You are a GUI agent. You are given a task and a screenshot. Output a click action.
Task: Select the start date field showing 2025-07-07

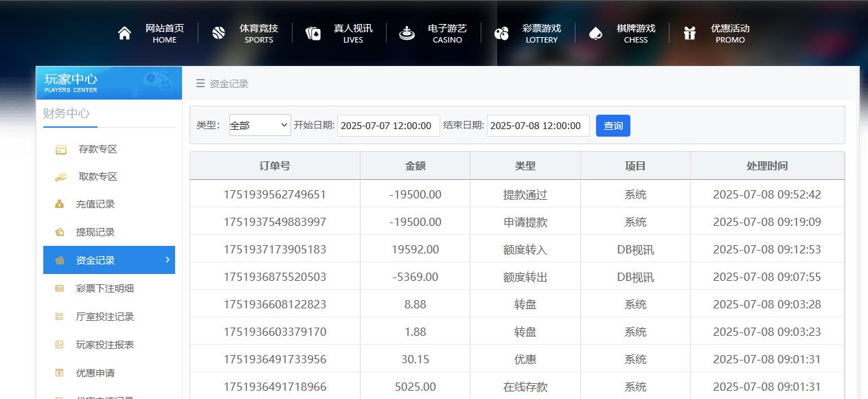click(388, 125)
